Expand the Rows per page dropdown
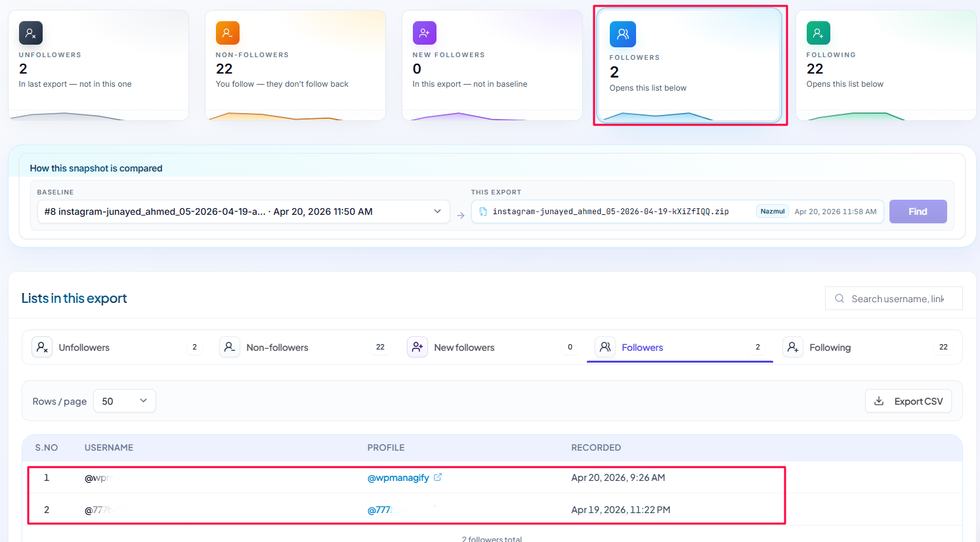Image resolution: width=980 pixels, height=542 pixels. click(125, 401)
